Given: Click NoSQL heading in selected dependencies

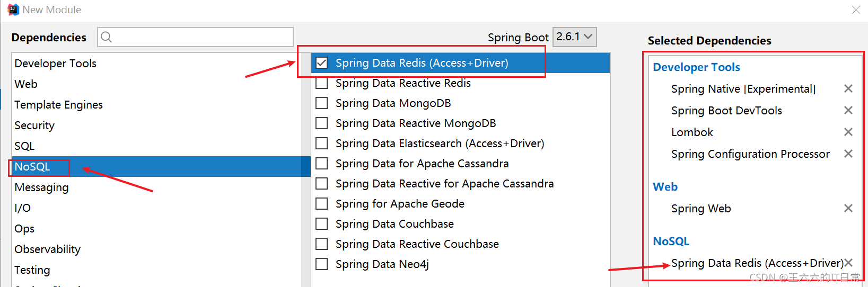Looking at the screenshot, I should (x=671, y=241).
